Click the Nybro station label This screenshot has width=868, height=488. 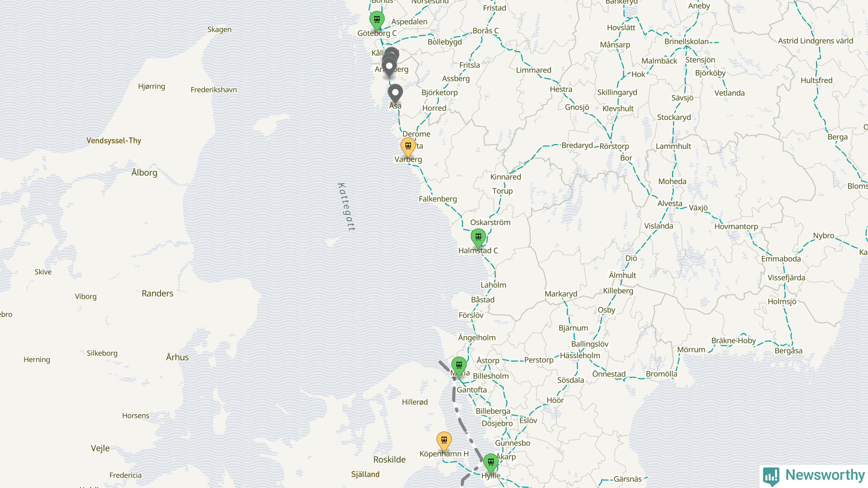coord(824,236)
